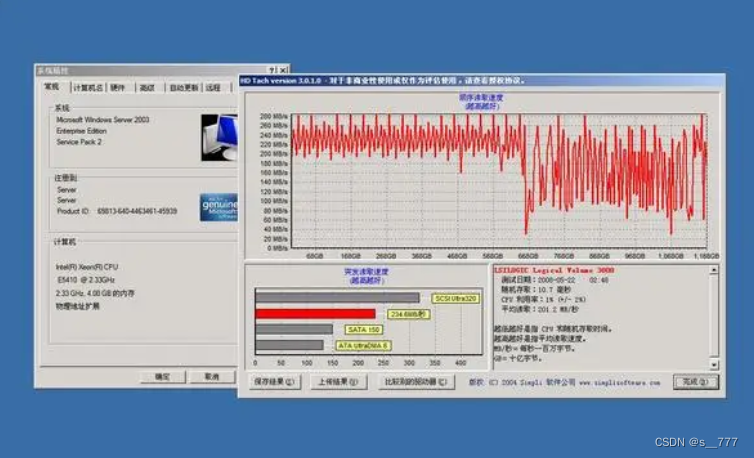
Task: Click the gray SCSI Ultra320 bar
Action: (338, 298)
